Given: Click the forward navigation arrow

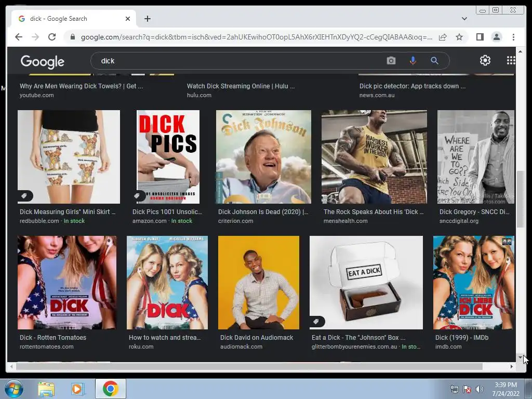Looking at the screenshot, I should click(x=35, y=37).
